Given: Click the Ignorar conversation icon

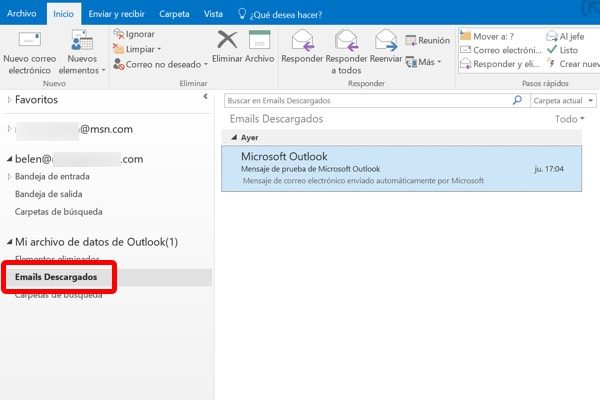Looking at the screenshot, I should [119, 34].
